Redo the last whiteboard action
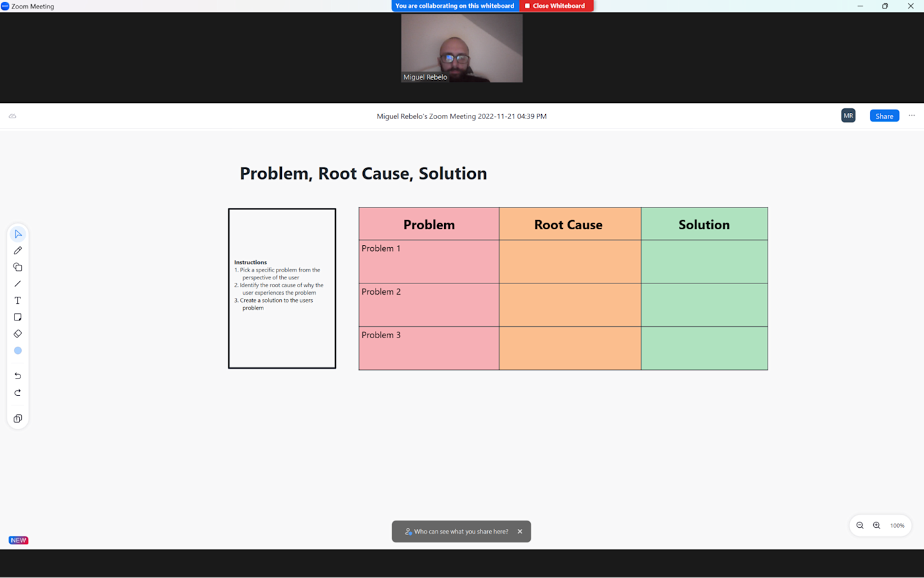The width and height of the screenshot is (924, 578). [x=18, y=392]
